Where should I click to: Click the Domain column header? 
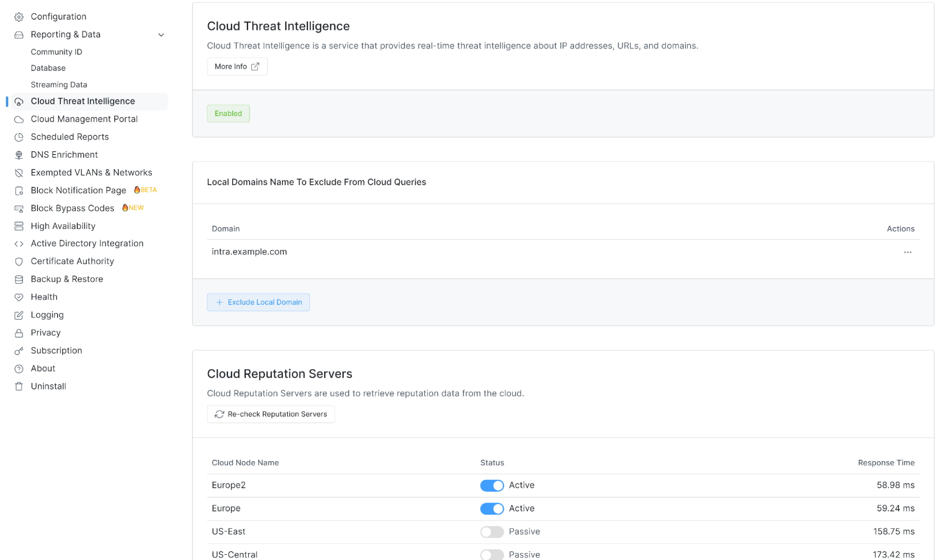point(226,228)
